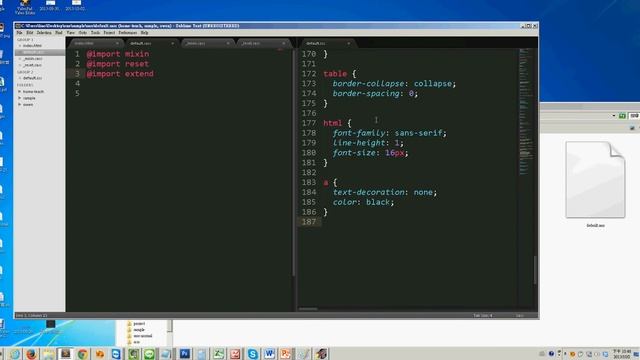Switch to the default.sass tab
Screen dimensions: 640x360
(150, 43)
